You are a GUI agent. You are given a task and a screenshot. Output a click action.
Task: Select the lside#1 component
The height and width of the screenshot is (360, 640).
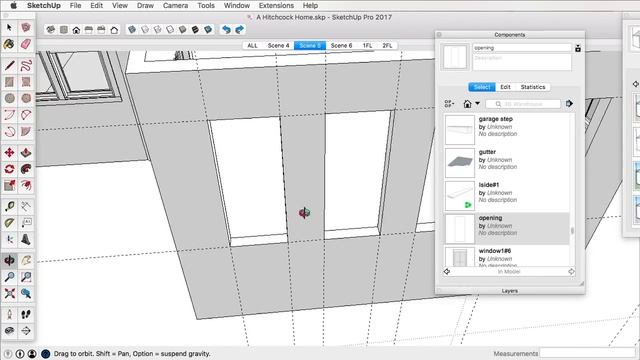[507, 196]
